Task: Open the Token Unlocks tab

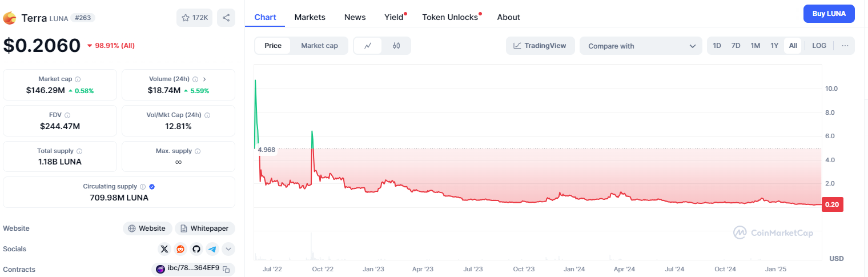Action: tap(450, 17)
